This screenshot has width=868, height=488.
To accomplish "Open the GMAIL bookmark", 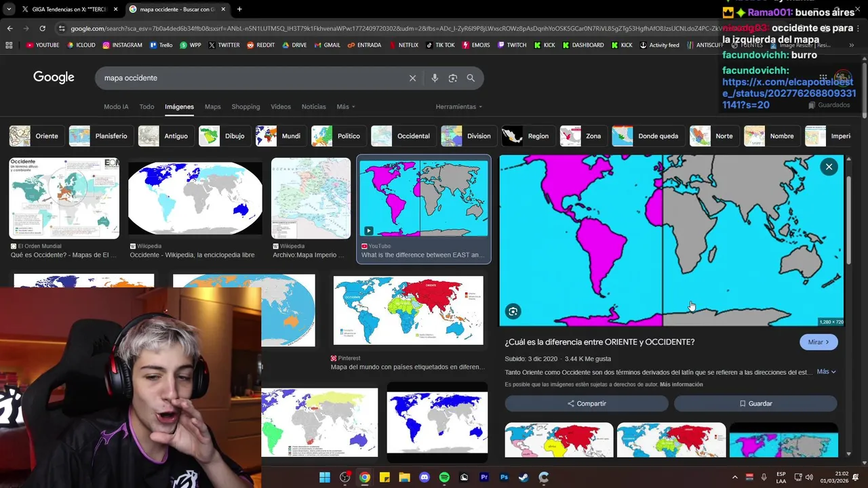I will (x=327, y=45).
